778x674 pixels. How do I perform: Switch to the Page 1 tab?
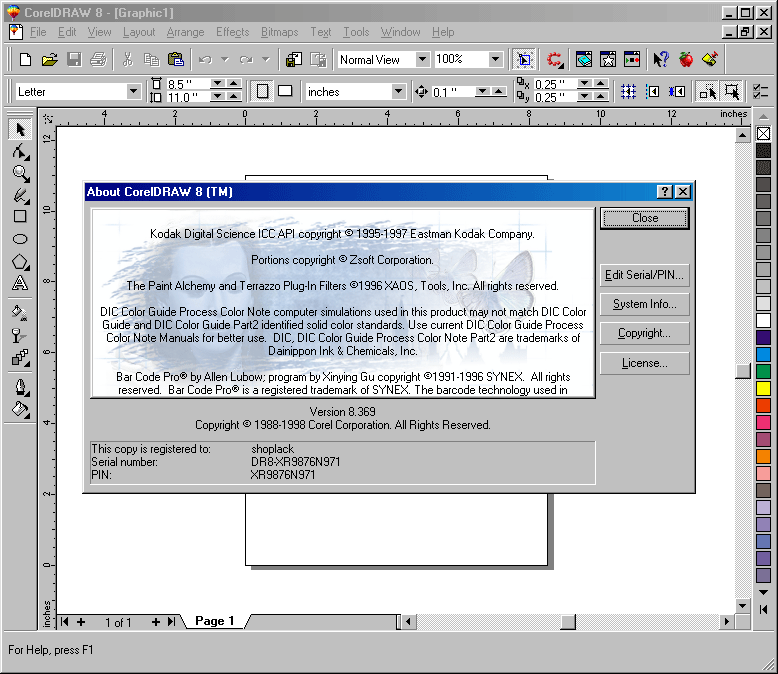click(x=214, y=621)
